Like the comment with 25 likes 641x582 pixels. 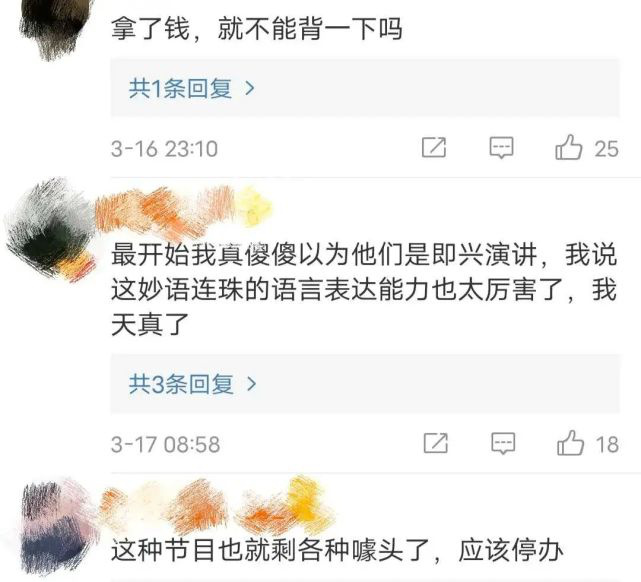(586, 148)
